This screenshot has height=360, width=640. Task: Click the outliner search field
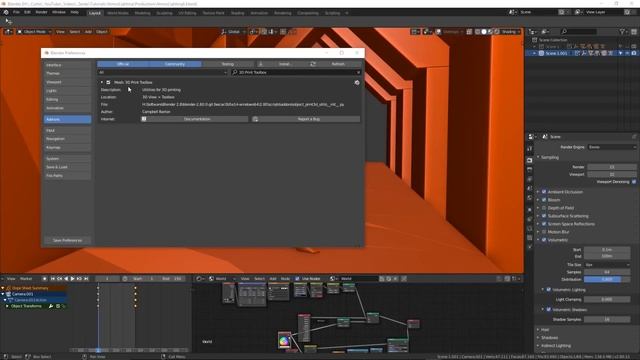579,31
